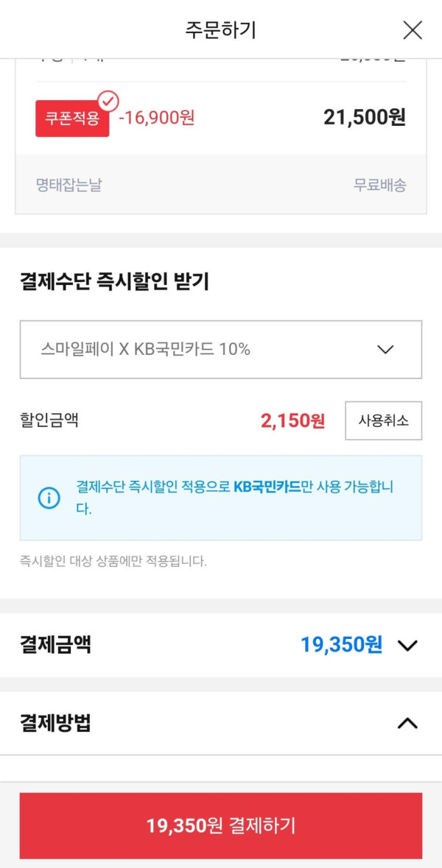Tap the blue 19,350원 payment total
Image resolution: width=442 pixels, height=868 pixels.
tap(341, 645)
